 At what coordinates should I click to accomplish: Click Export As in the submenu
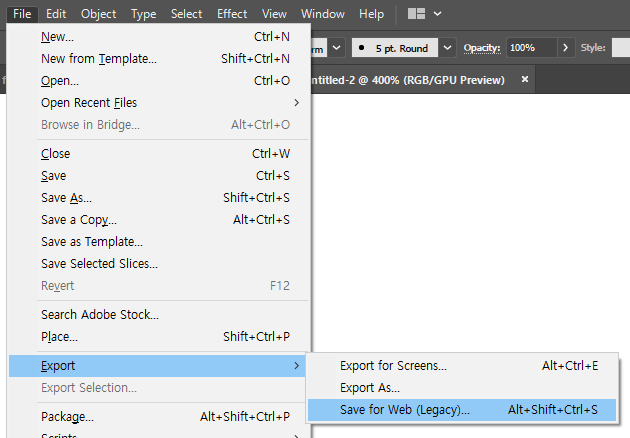coord(370,388)
